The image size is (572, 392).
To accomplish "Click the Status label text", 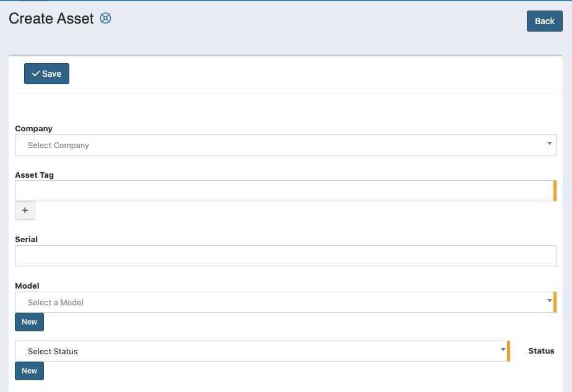I will [x=541, y=351].
